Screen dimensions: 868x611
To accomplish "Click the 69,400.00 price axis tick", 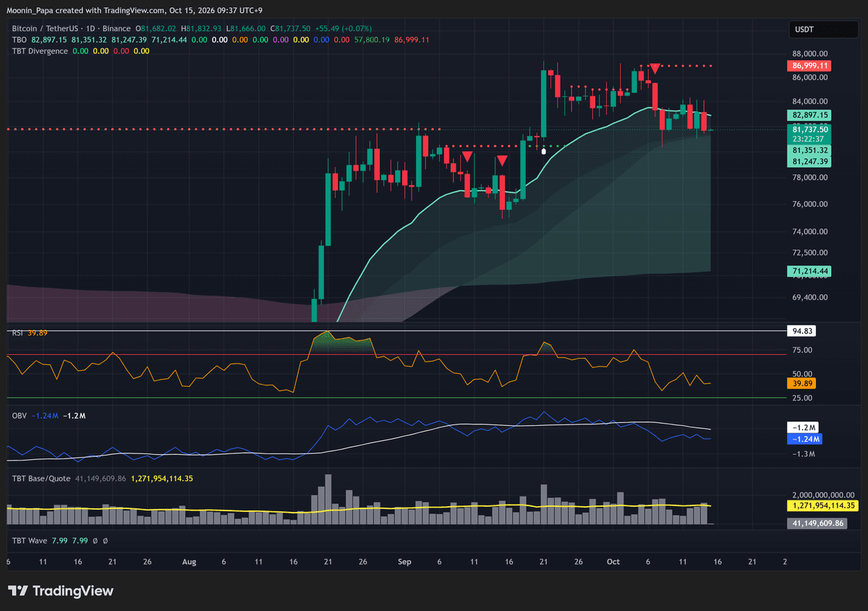I will [x=810, y=297].
